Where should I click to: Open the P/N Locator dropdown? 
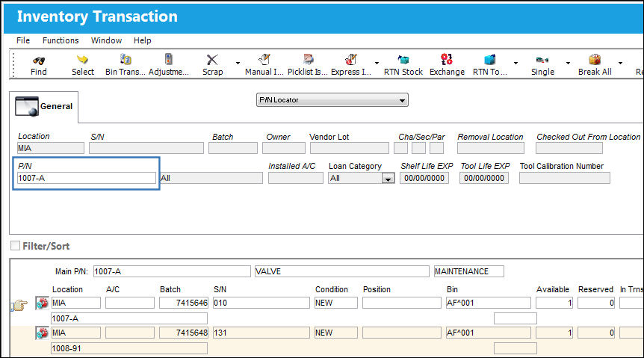[332, 100]
